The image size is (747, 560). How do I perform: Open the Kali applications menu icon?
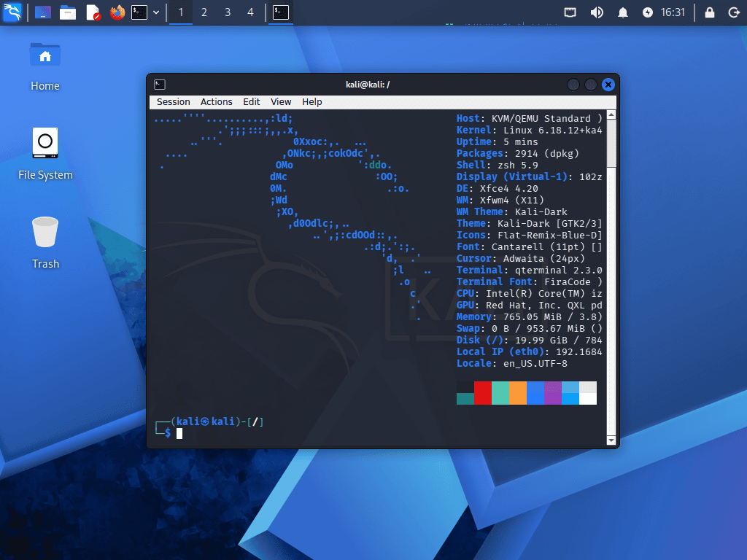tap(12, 12)
